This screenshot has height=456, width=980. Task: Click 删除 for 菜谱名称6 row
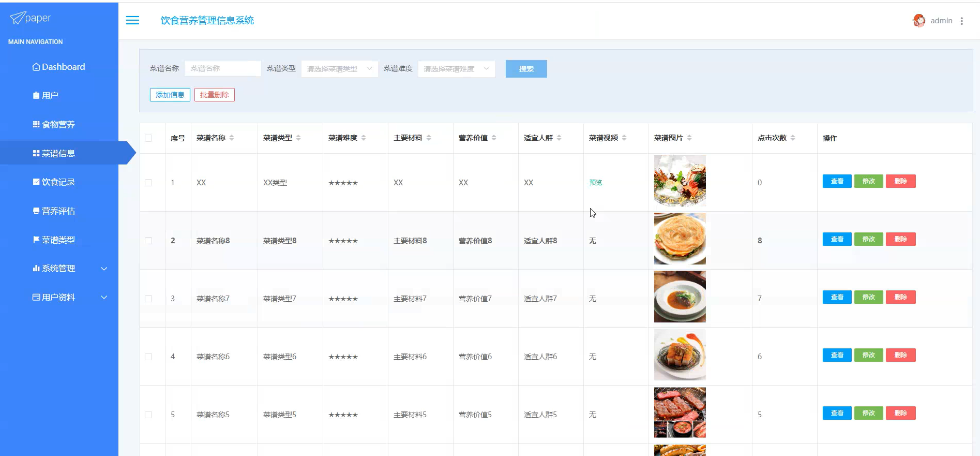[901, 355]
